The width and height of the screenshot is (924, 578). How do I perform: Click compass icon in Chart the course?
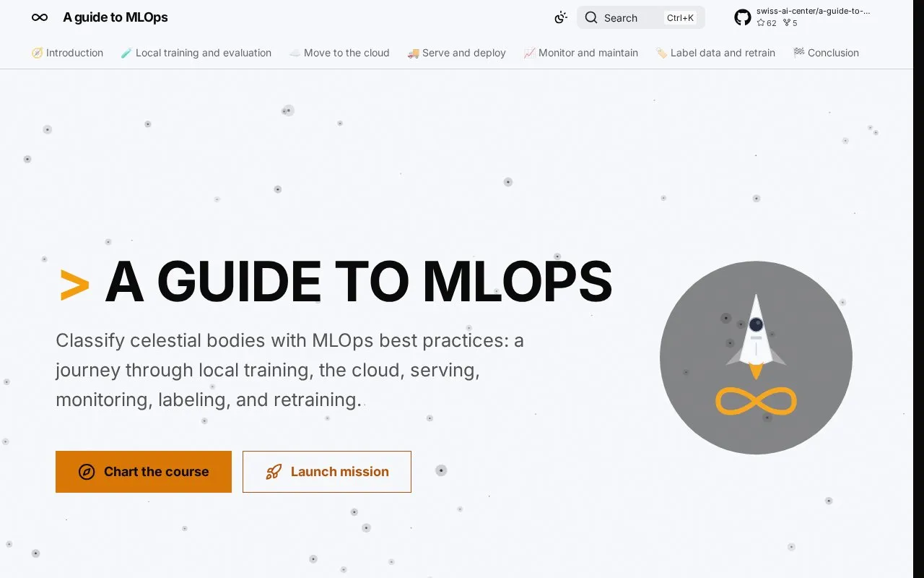click(x=87, y=472)
